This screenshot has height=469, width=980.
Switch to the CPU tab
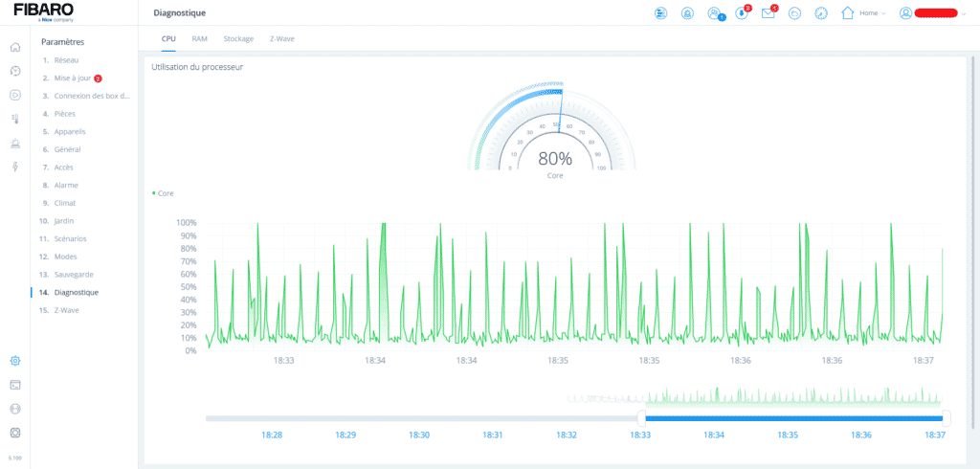[x=168, y=39]
